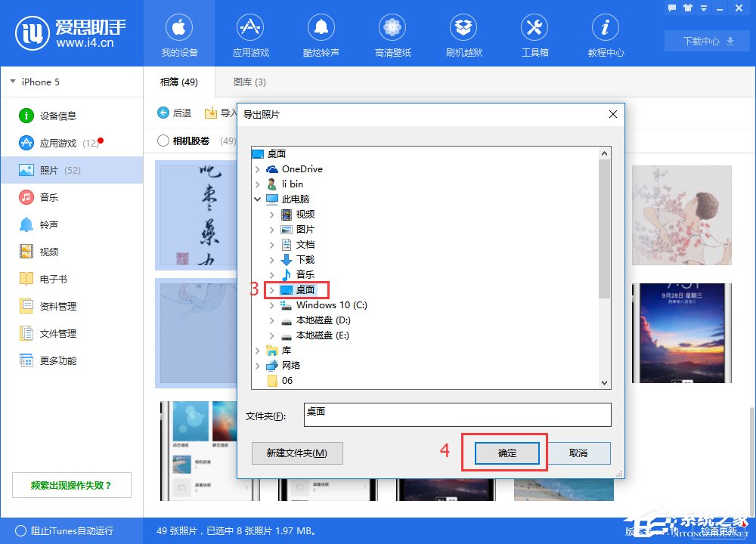This screenshot has height=544, width=756.
Task: Click the 新建文件夹 button
Action: click(x=297, y=453)
